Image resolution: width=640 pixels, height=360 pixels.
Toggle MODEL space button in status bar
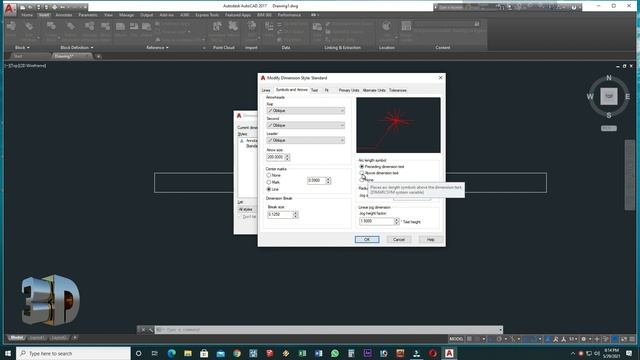[456, 339]
